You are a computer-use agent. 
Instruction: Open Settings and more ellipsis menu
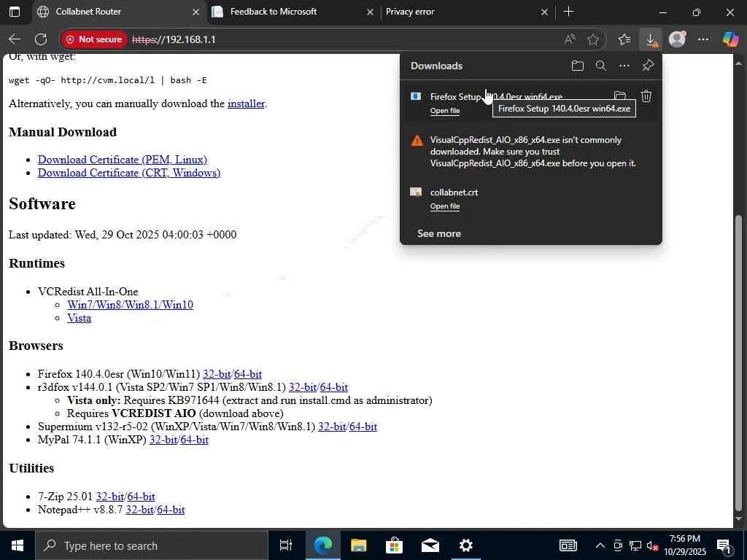pos(703,39)
